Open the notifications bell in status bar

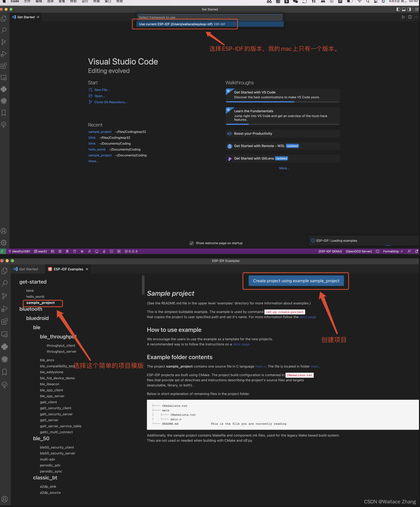pos(416,251)
